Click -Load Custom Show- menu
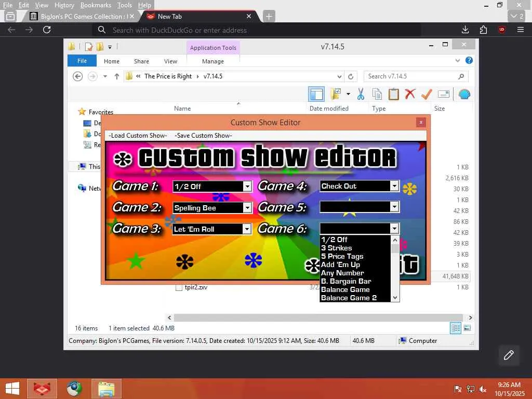 pyautogui.click(x=138, y=136)
